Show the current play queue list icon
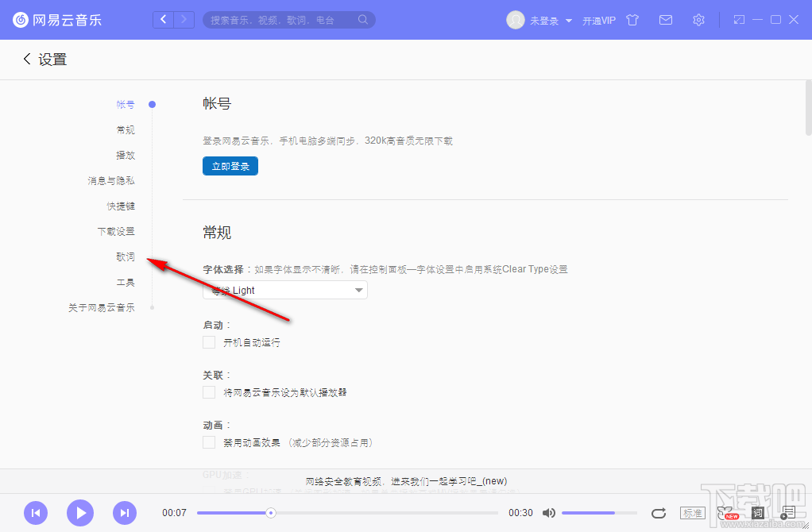 [x=790, y=512]
